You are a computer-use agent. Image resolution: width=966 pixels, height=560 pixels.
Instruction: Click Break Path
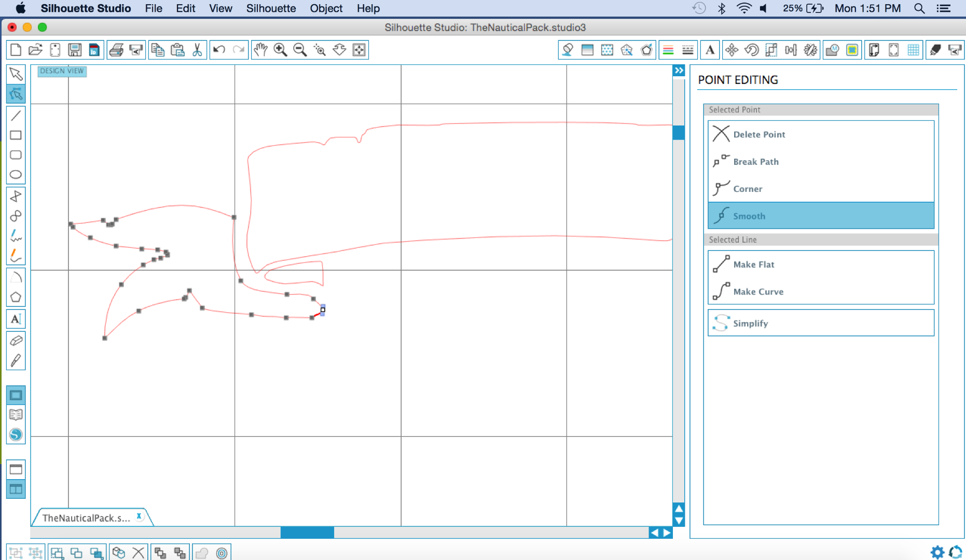tap(821, 162)
